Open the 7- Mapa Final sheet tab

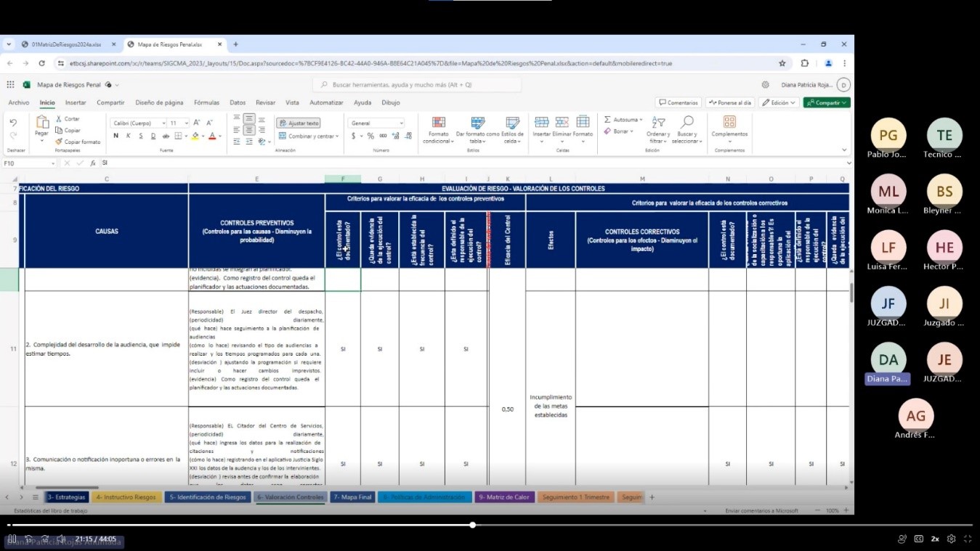pyautogui.click(x=352, y=497)
